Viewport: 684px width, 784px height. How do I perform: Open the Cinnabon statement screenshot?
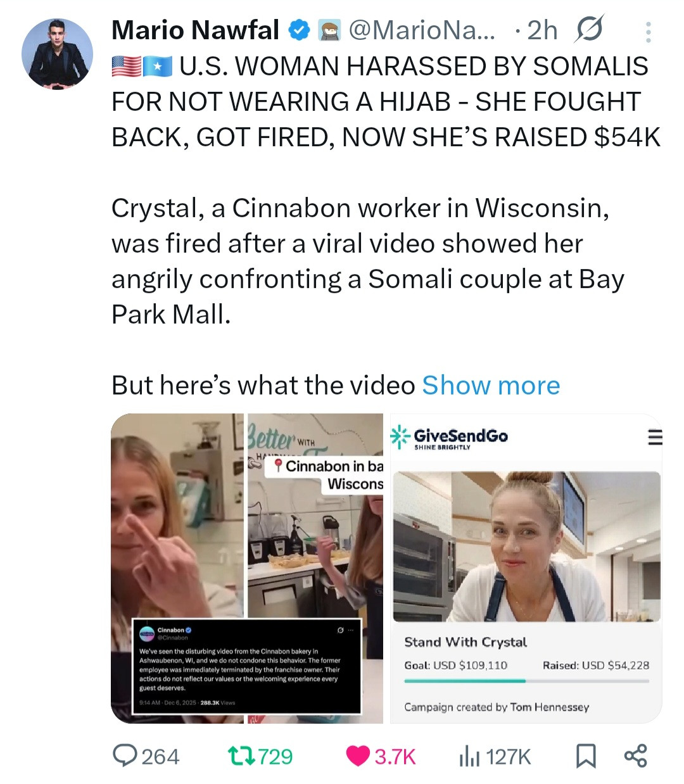[246, 666]
